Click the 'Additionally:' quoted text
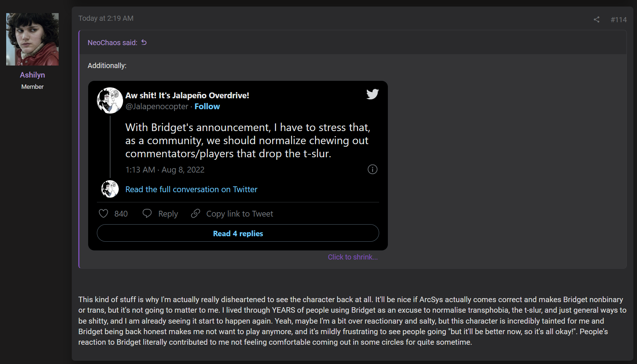The image size is (637, 364). tap(107, 66)
